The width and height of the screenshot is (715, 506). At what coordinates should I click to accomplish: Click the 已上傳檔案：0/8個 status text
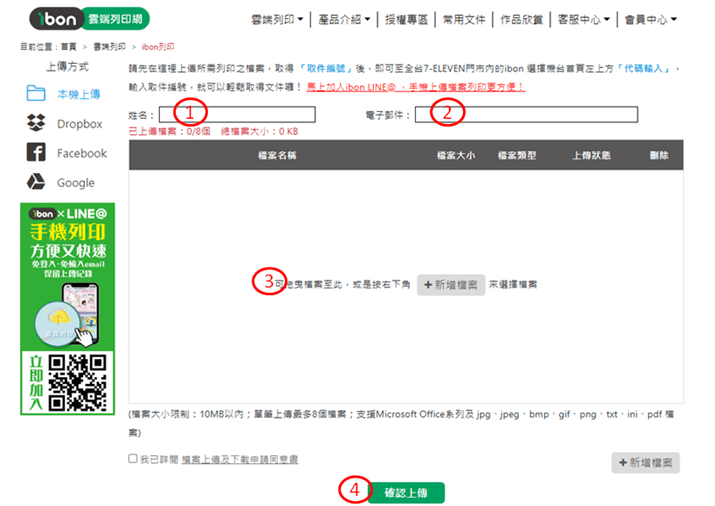pos(170,131)
